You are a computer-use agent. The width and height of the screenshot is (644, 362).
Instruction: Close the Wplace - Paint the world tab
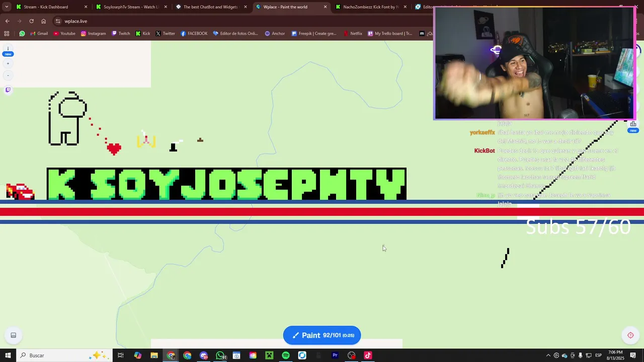tap(325, 7)
